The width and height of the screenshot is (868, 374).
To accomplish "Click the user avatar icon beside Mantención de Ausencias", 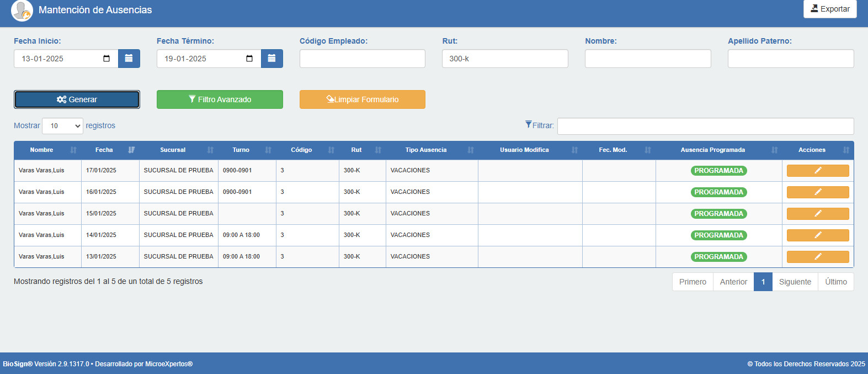I will [22, 10].
